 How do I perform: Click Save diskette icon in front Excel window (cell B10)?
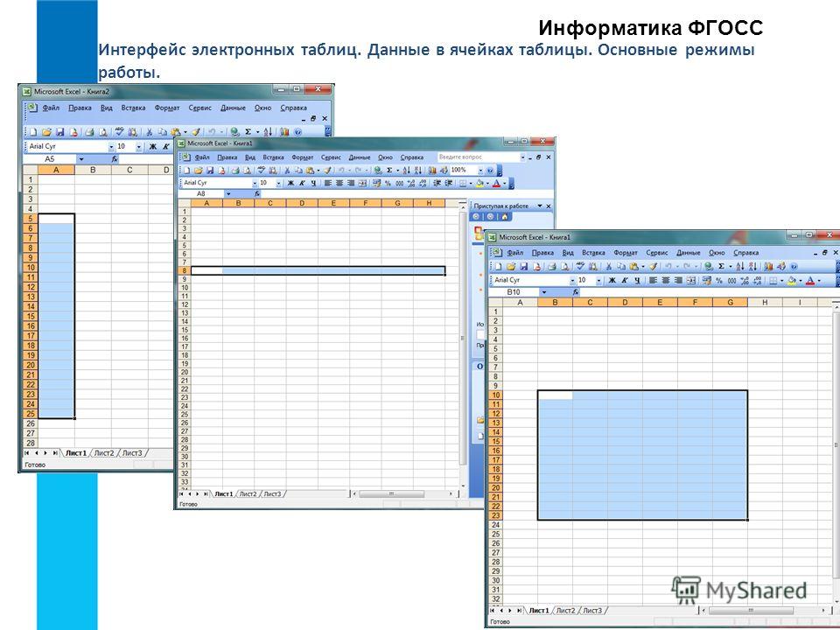[523, 266]
